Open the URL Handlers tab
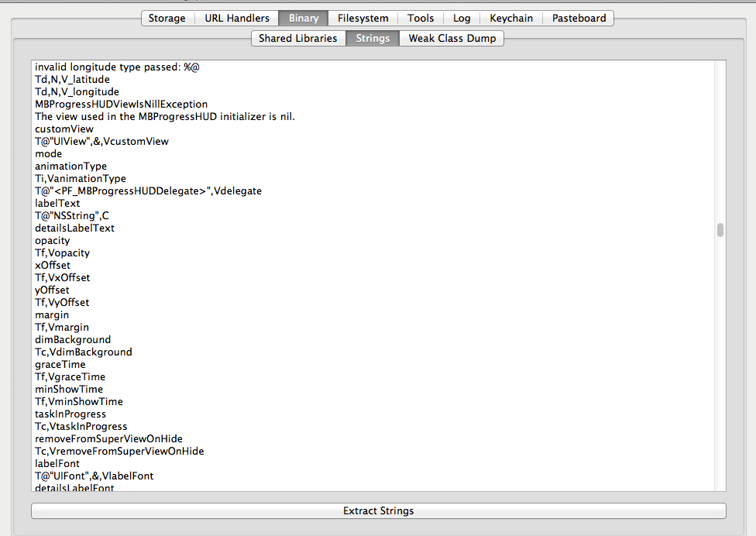 pyautogui.click(x=237, y=18)
